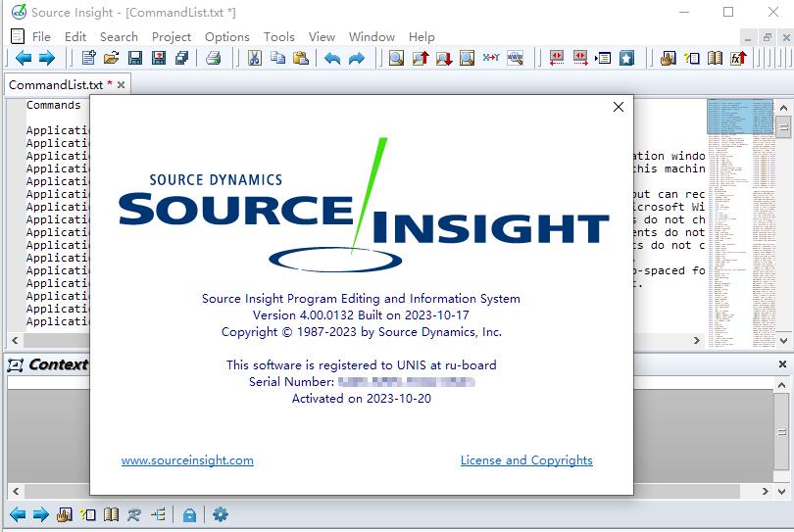Viewport: 794px width, 532px height.
Task: Open Search with the plain magnifier icon
Action: pos(396,58)
